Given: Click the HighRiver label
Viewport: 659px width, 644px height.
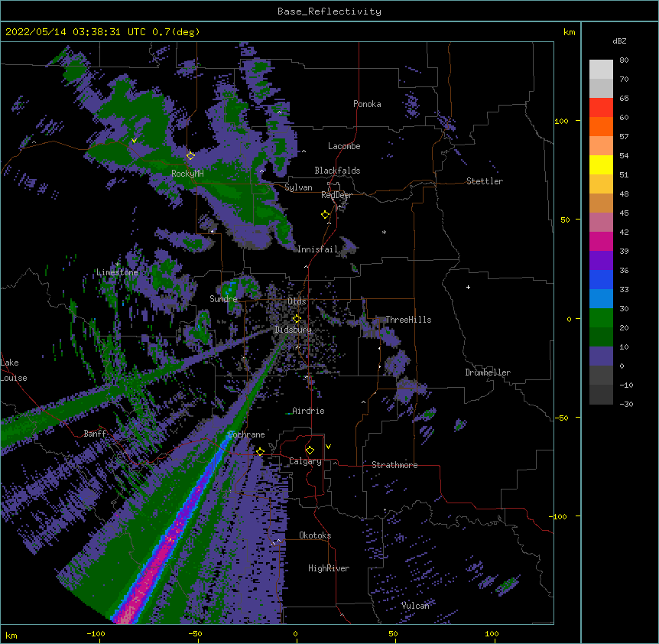Looking at the screenshot, I should 329,568.
